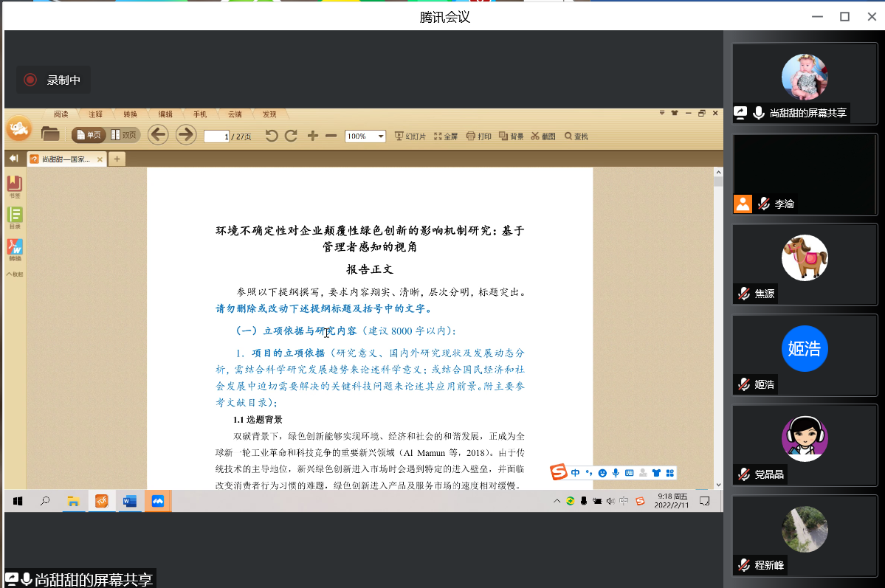Open the 注释 (Annotate) tab
This screenshot has height=588, width=885.
(x=96, y=114)
